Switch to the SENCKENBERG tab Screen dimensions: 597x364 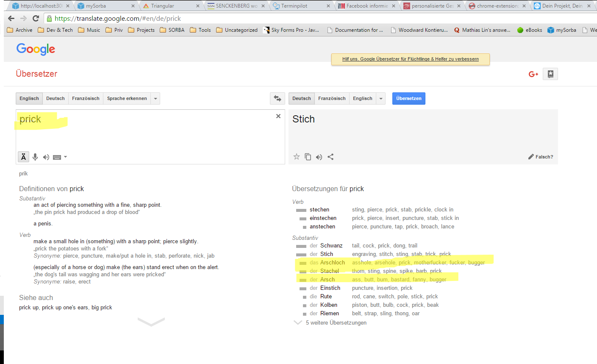pyautogui.click(x=236, y=6)
